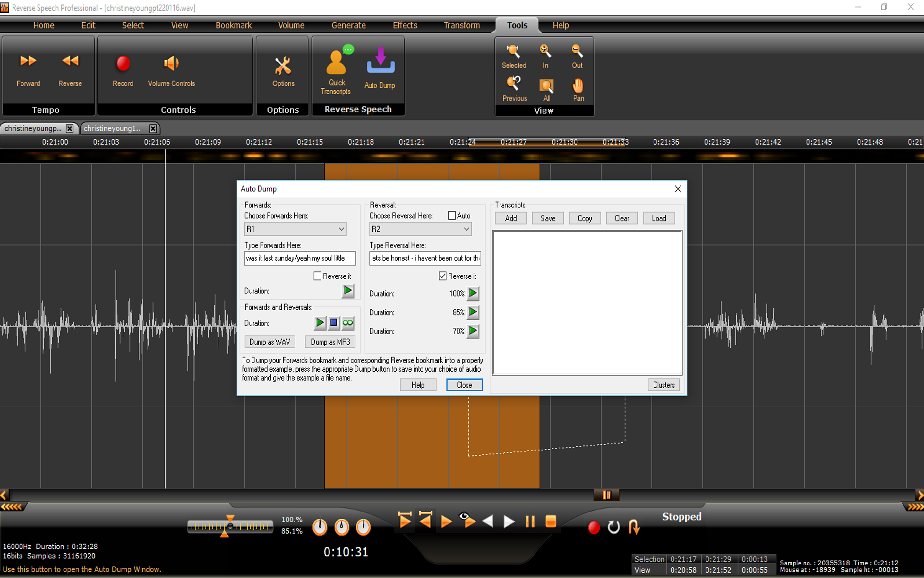Click the first orange dial knob
Viewport: 924px width, 578px height.
[320, 527]
